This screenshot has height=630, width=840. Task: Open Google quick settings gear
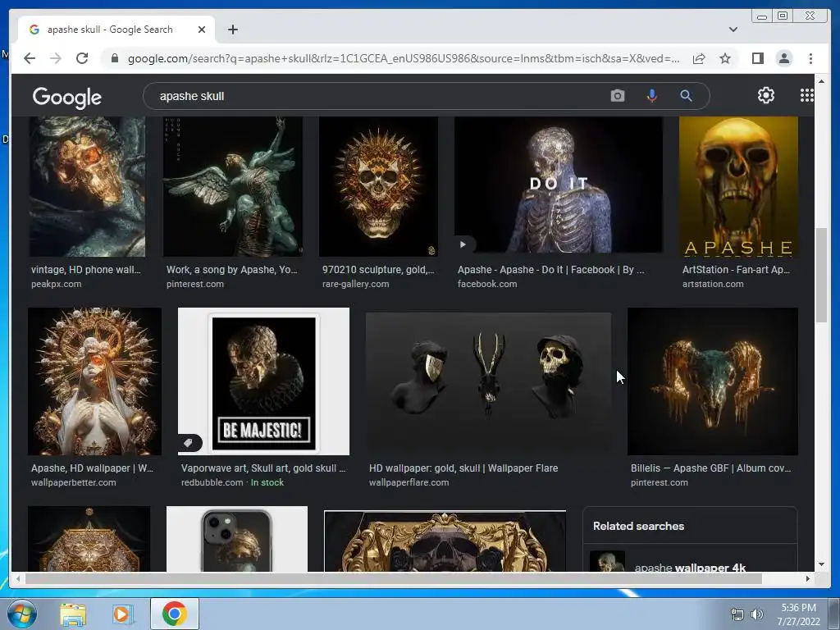[765, 95]
